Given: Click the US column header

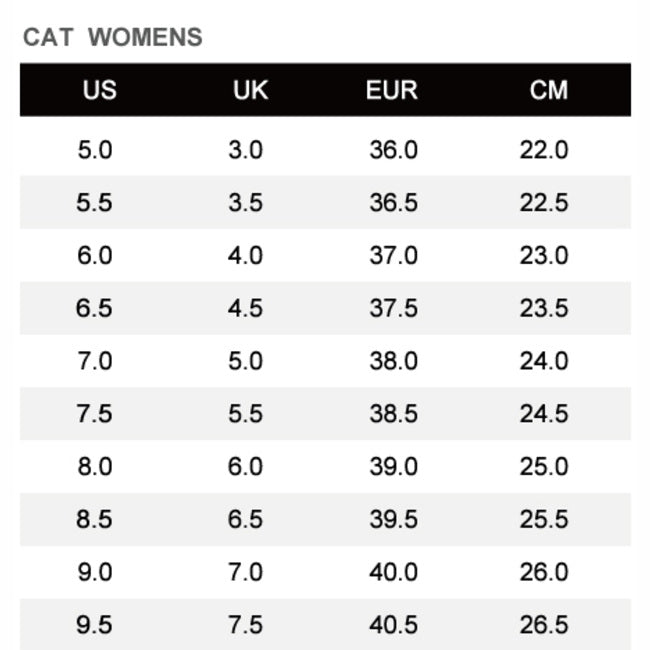Looking at the screenshot, I should (99, 90).
